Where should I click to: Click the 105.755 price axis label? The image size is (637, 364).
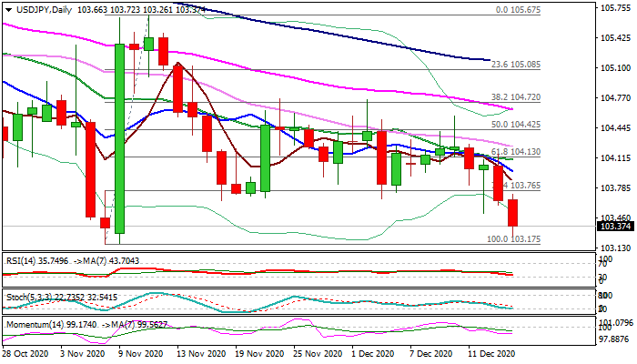click(x=617, y=9)
